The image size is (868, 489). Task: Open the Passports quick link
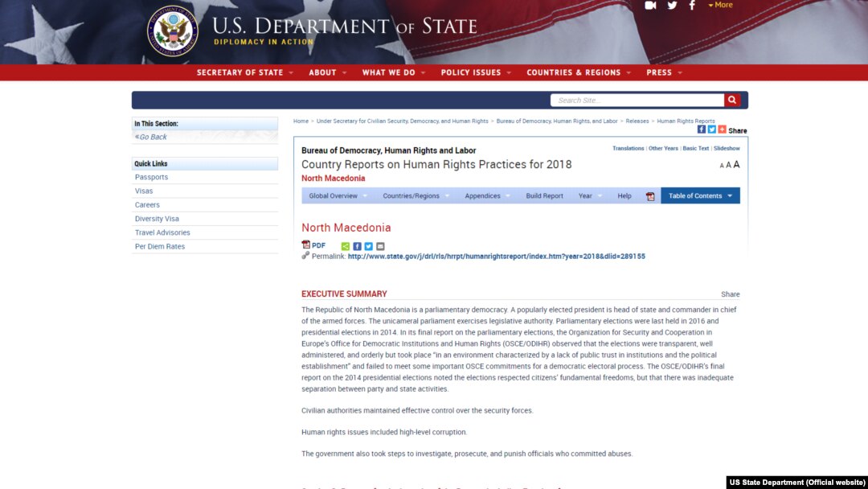click(151, 177)
